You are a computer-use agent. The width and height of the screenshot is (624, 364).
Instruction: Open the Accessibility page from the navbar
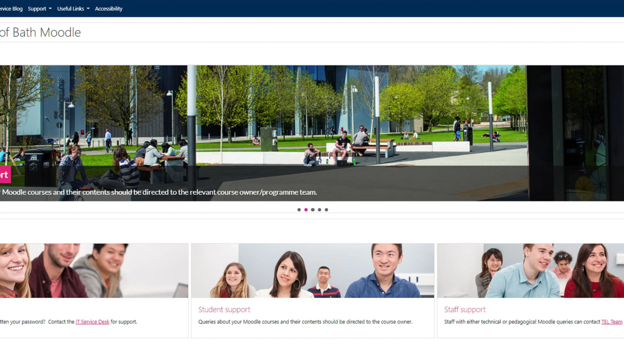[109, 8]
